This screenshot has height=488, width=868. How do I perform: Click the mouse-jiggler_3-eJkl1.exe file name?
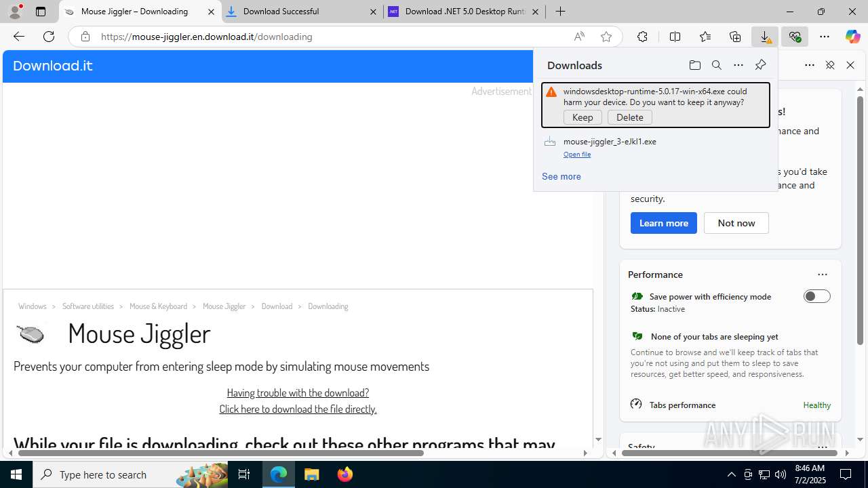(x=610, y=142)
